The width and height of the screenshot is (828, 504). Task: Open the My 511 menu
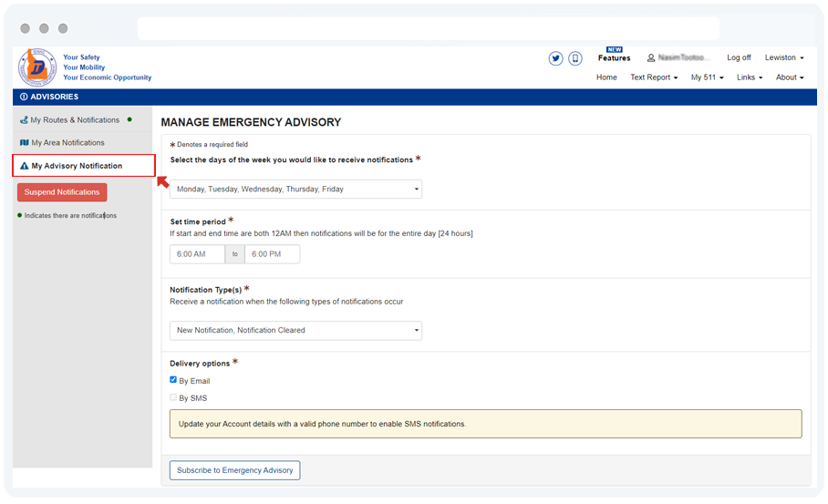pos(707,77)
